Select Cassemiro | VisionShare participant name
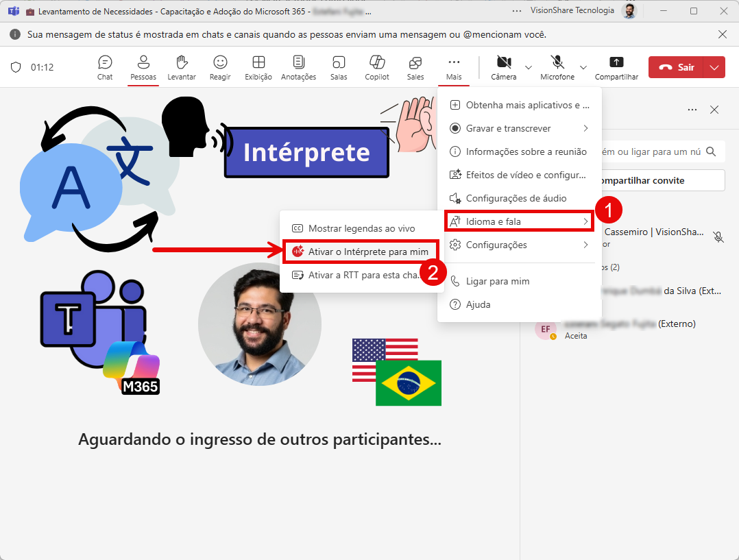739x560 pixels. coord(654,232)
